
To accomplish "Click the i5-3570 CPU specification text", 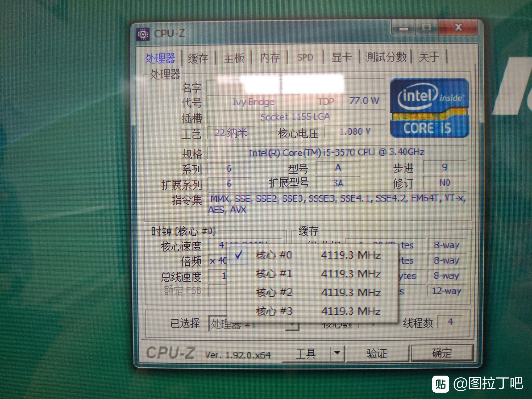I will click(x=336, y=152).
